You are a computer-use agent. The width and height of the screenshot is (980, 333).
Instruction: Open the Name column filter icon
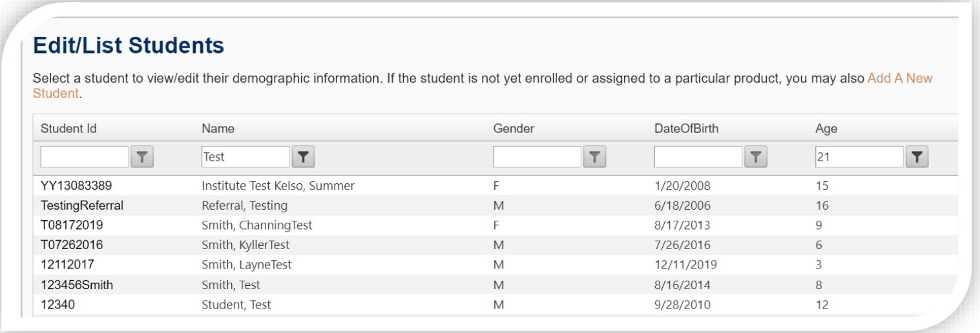(304, 157)
